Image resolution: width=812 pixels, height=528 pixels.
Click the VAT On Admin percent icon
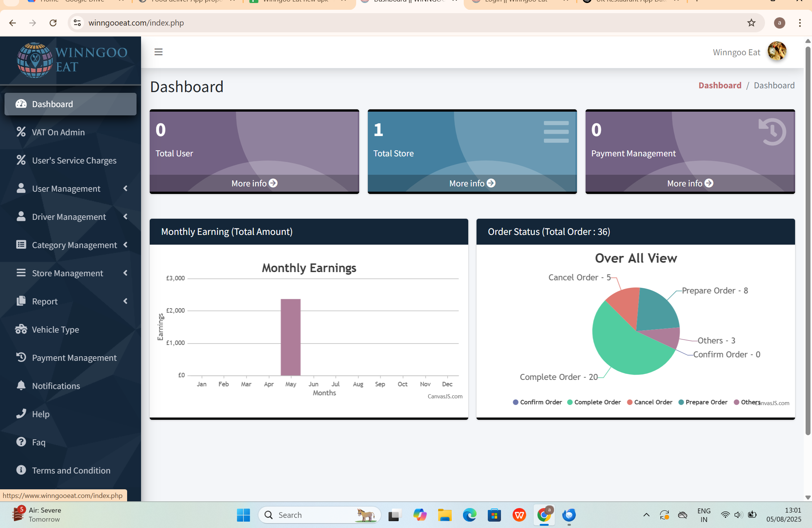[x=21, y=132]
